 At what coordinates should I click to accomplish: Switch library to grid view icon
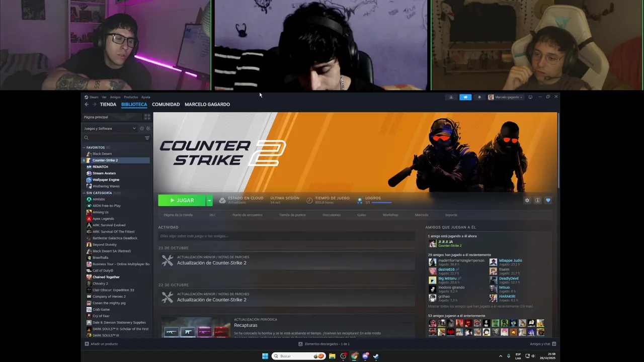(147, 117)
